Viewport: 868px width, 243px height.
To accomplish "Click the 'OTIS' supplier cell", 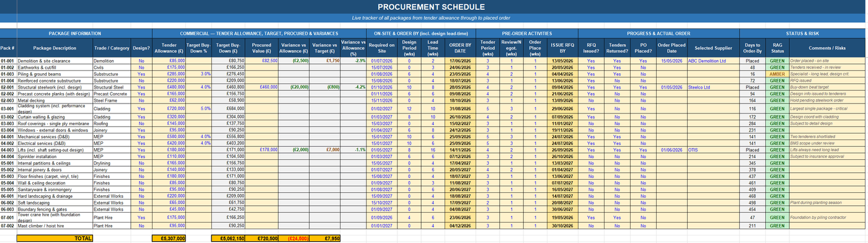I will [x=714, y=149].
